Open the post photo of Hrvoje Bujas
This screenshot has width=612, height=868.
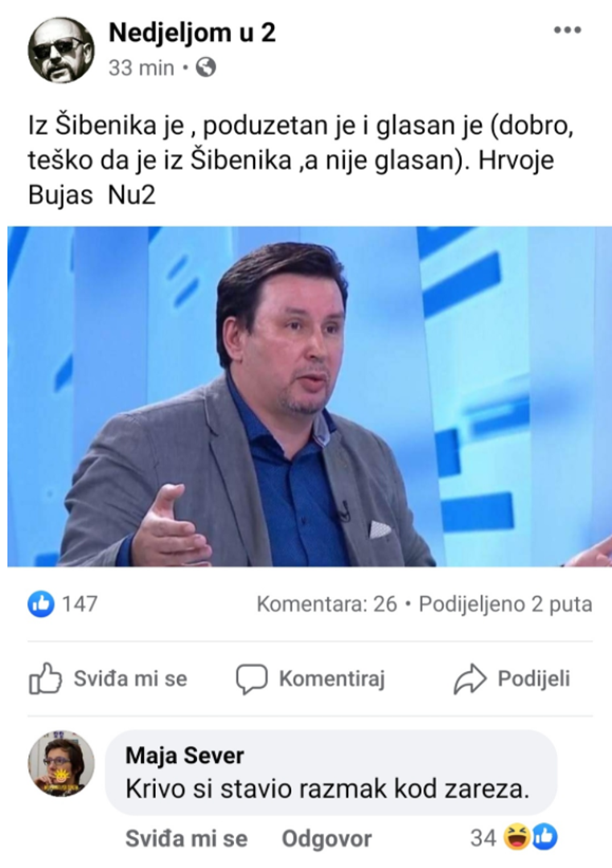(310, 396)
